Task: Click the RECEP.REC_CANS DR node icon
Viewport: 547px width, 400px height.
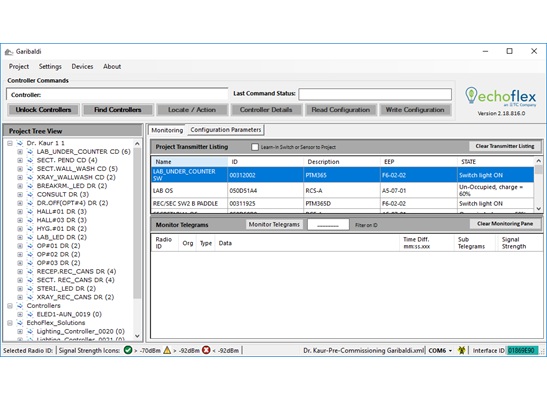Action: (x=30, y=272)
